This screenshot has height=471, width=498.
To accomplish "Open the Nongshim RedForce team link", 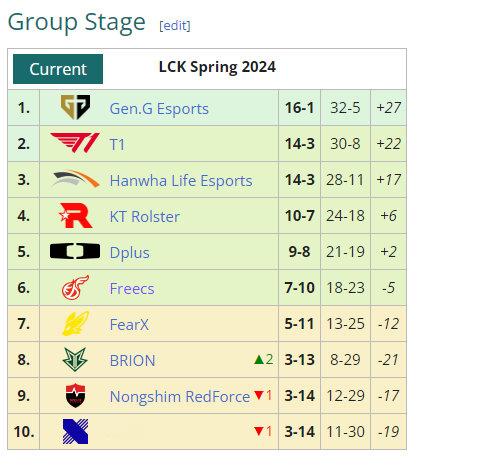I will coord(180,397).
